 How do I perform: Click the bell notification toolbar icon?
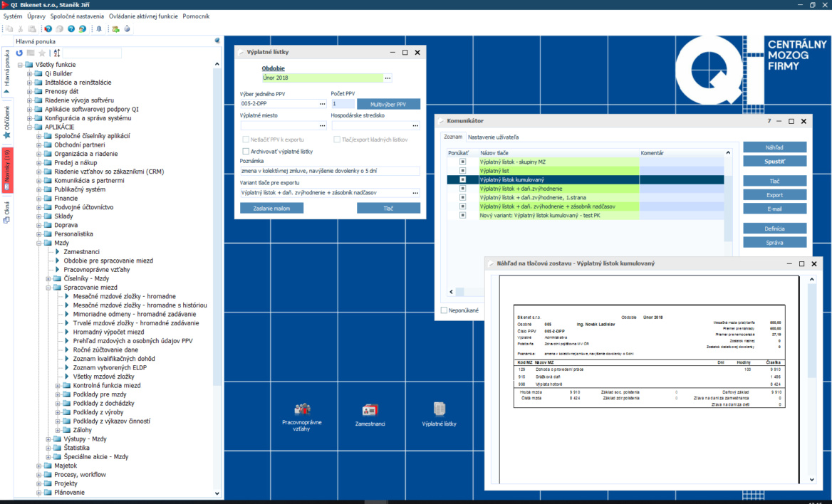pyautogui.click(x=98, y=29)
